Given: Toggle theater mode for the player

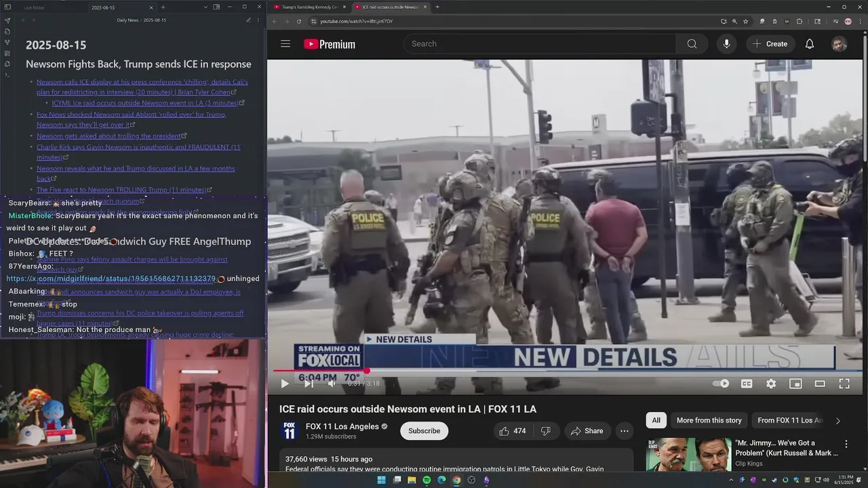Looking at the screenshot, I should 820,384.
